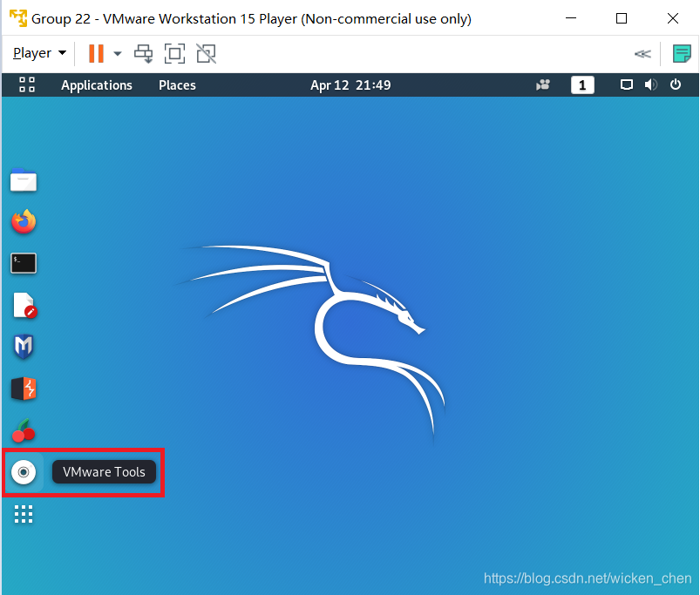This screenshot has height=595, width=700.
Task: Show all applications grid
Action: (24, 514)
